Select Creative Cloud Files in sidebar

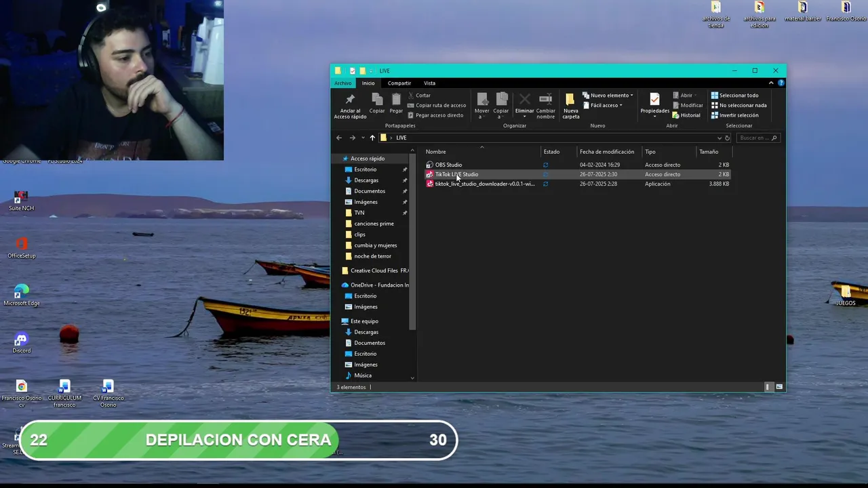(x=375, y=270)
